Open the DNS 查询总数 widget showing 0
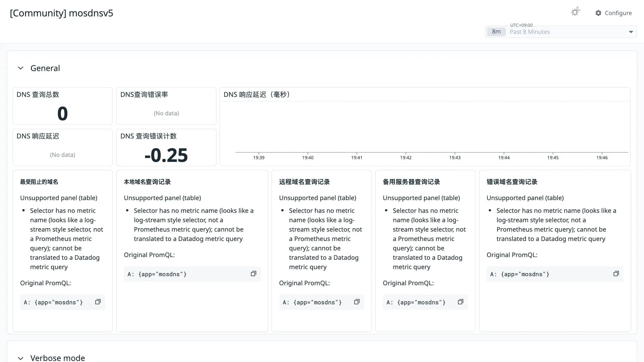This screenshot has height=362, width=644. click(62, 106)
